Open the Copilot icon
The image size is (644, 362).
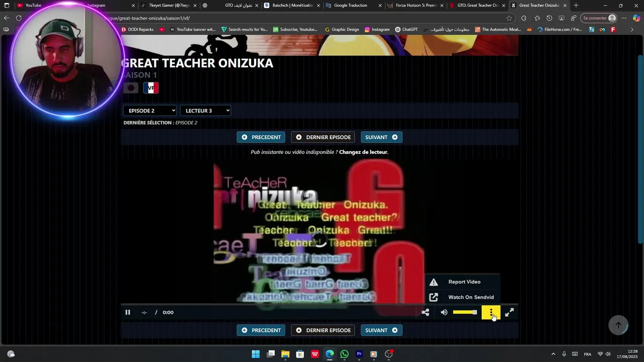point(636,18)
